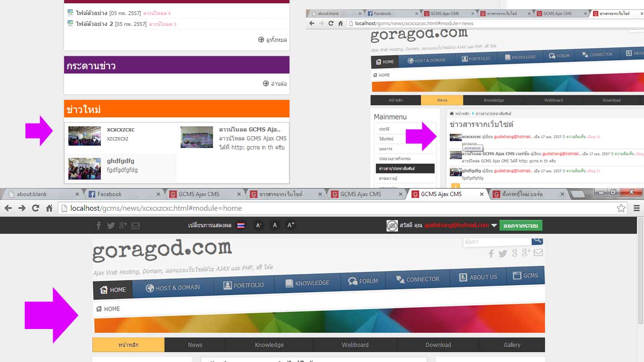The image size is (644, 362).
Task: Open the ดาวน์โหลด GCMS Aja.. headline in ข่าวใหม่
Action: point(250,129)
